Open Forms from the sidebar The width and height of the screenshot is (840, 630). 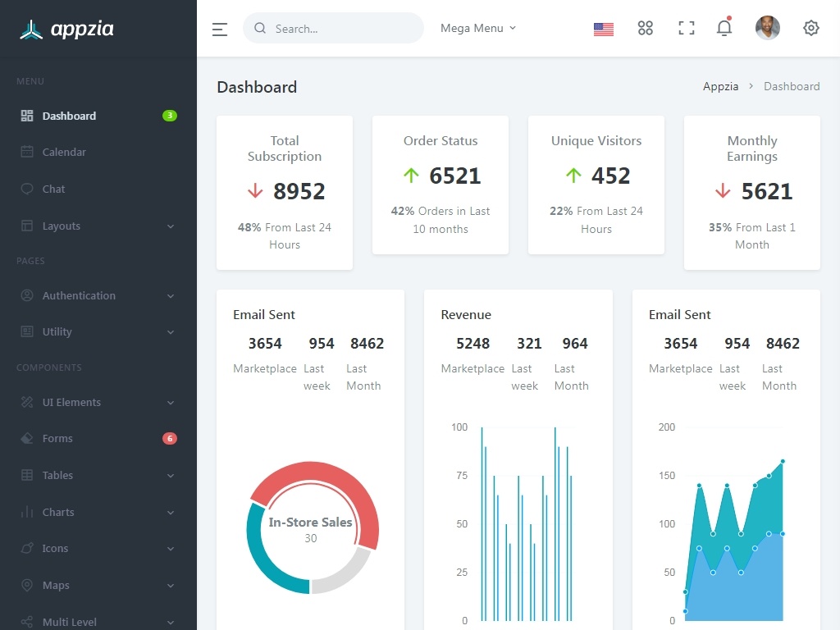[98, 438]
